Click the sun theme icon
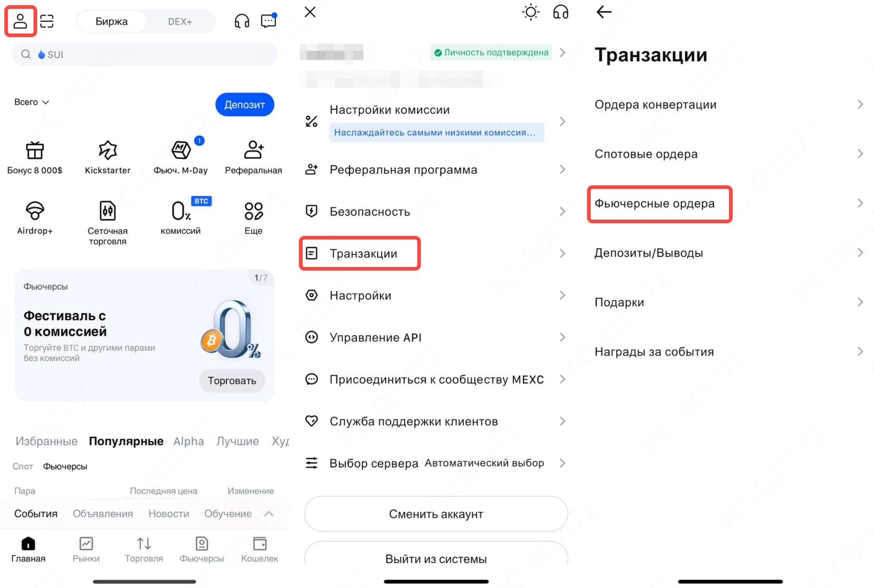 click(x=530, y=12)
